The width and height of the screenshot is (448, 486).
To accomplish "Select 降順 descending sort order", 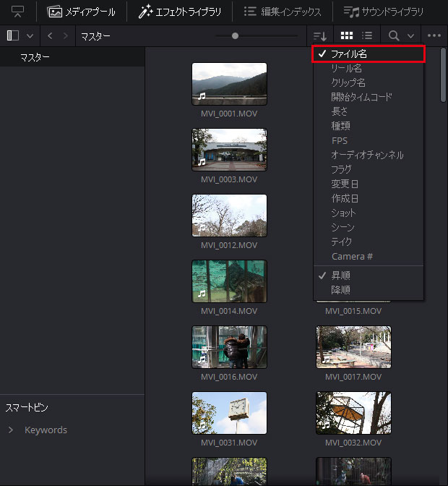I will click(341, 290).
